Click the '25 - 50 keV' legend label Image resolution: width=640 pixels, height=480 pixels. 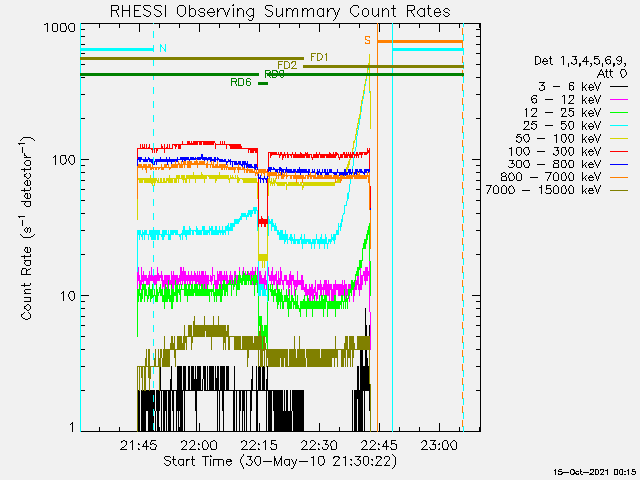click(562, 125)
